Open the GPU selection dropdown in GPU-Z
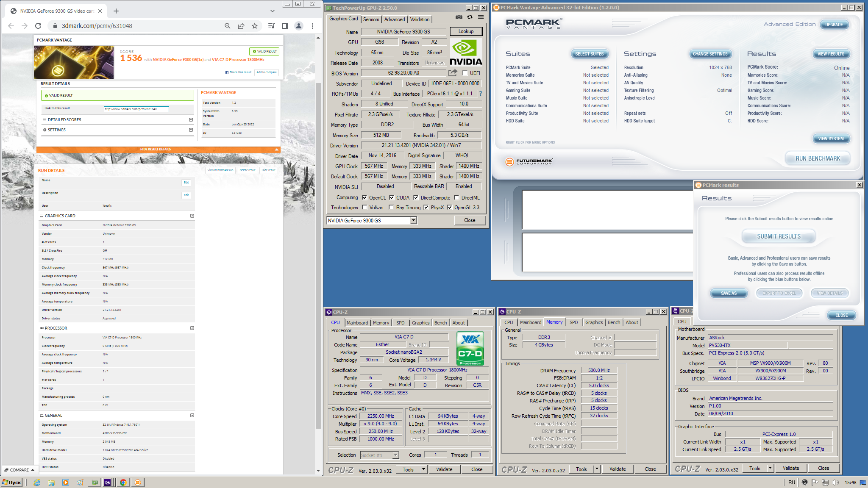This screenshot has height=488, width=868. click(413, 220)
